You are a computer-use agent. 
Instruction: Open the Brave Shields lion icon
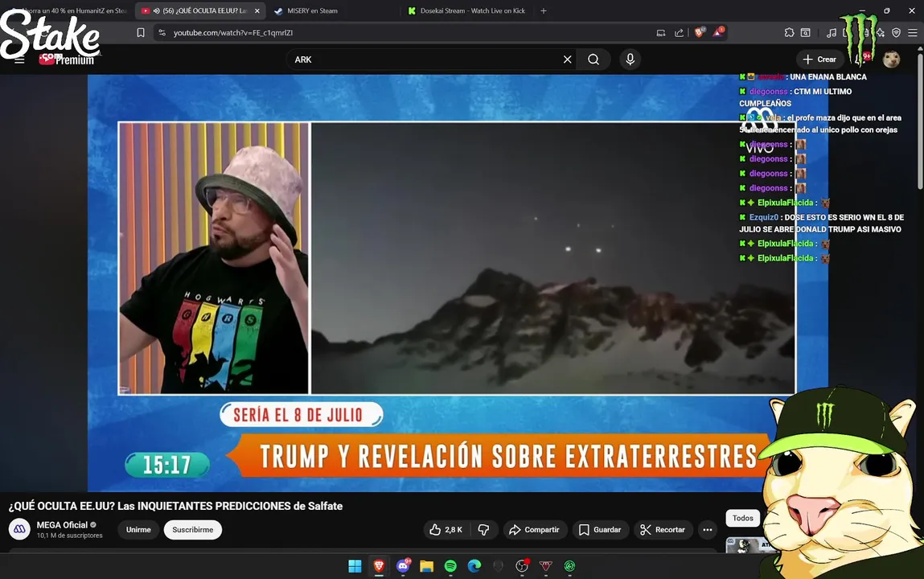click(700, 32)
